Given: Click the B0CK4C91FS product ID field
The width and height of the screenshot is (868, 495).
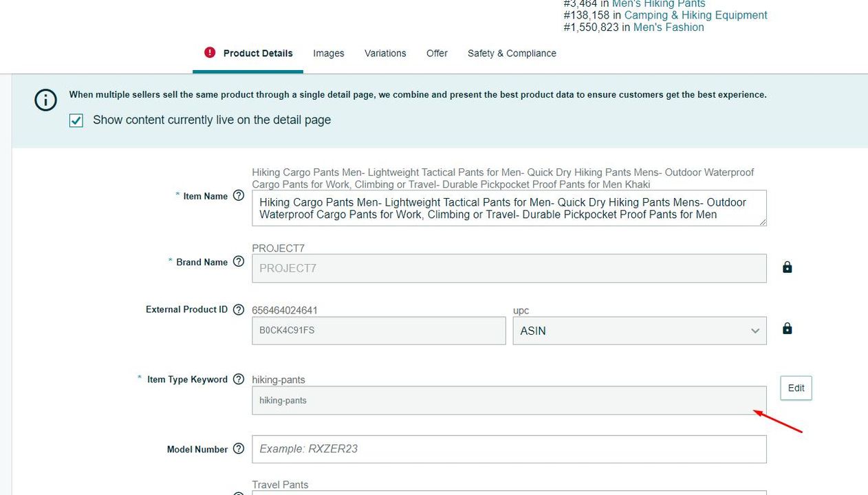Looking at the screenshot, I should tap(379, 331).
